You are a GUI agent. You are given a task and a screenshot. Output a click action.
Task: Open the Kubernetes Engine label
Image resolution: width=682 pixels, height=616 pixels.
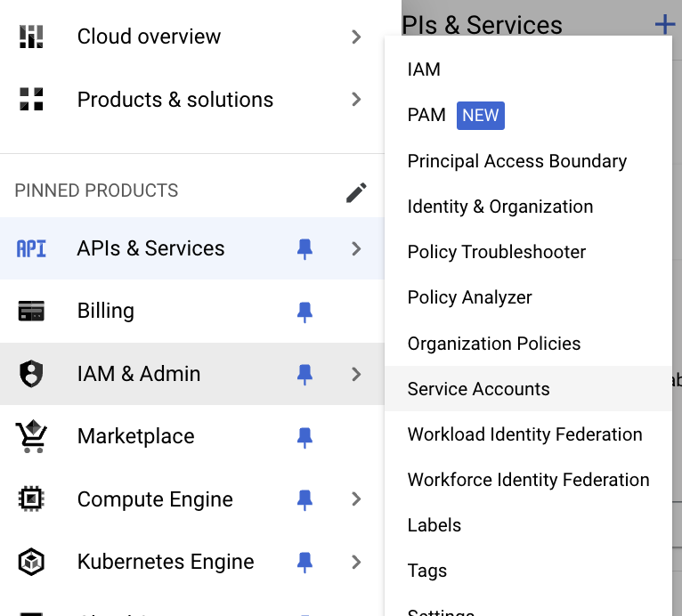click(x=166, y=562)
